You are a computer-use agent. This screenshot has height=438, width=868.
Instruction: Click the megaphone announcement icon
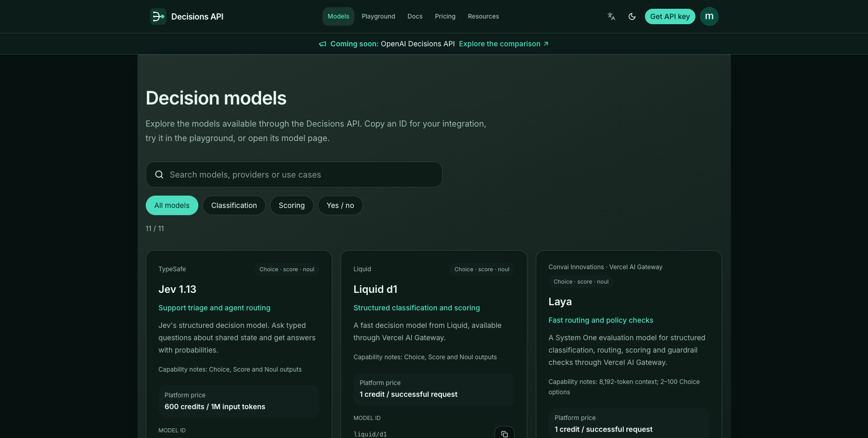[x=322, y=44]
